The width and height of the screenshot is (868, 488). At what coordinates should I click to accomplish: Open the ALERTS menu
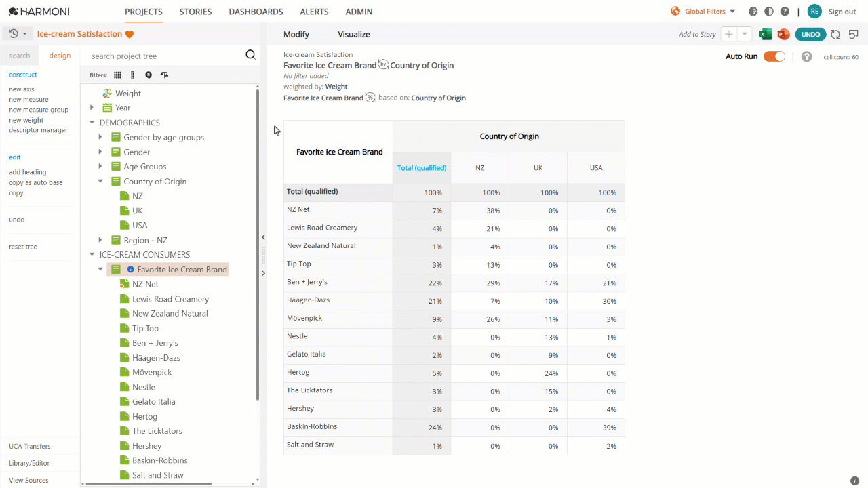(314, 12)
